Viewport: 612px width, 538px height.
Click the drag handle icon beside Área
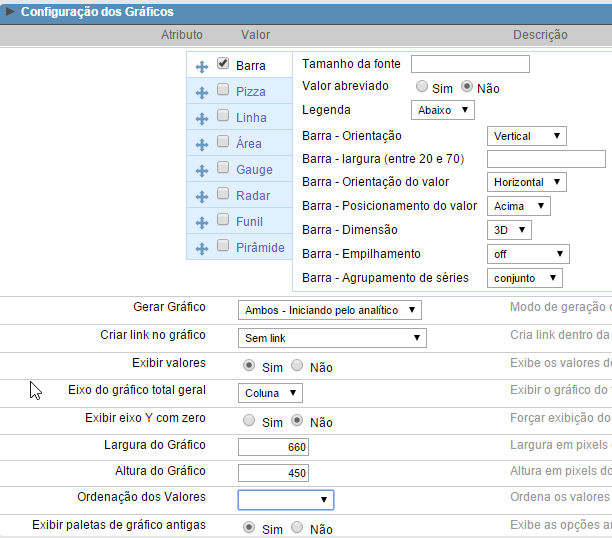tap(202, 144)
